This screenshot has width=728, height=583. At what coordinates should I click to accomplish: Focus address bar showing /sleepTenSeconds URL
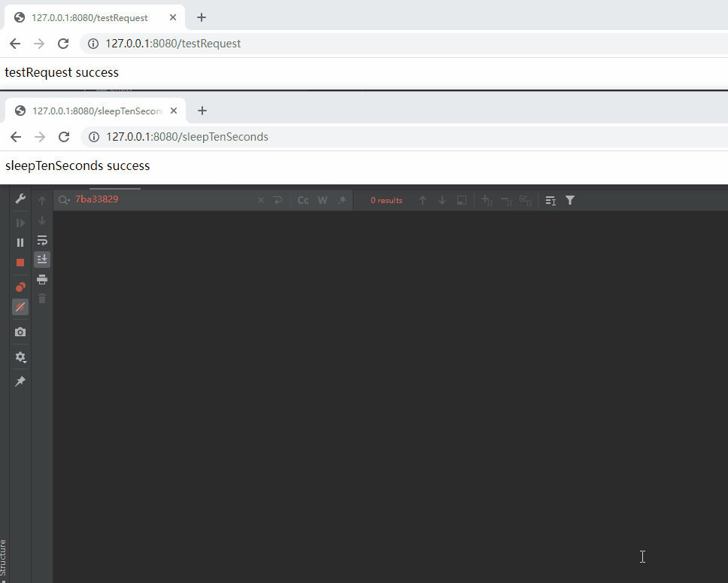pyautogui.click(x=405, y=137)
